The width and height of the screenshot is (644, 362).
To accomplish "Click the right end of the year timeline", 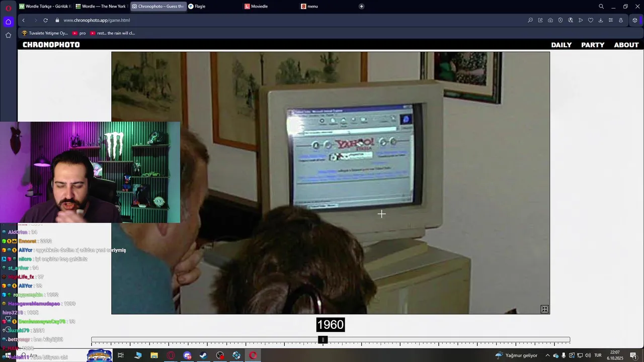I will pos(570,340).
